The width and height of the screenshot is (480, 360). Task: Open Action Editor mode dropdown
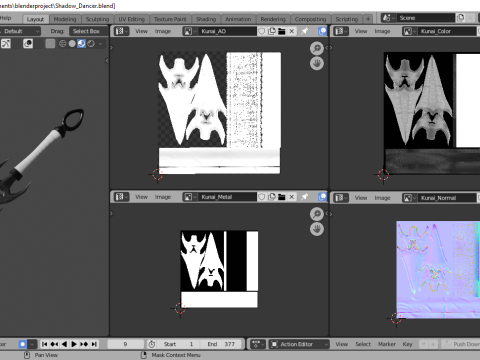pyautogui.click(x=299, y=344)
